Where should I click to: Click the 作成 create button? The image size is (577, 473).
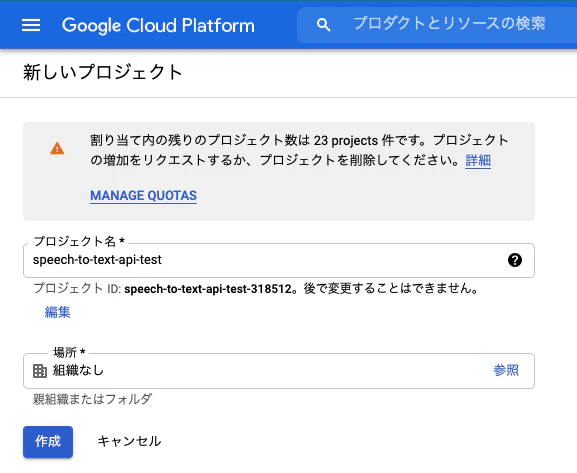tap(48, 442)
